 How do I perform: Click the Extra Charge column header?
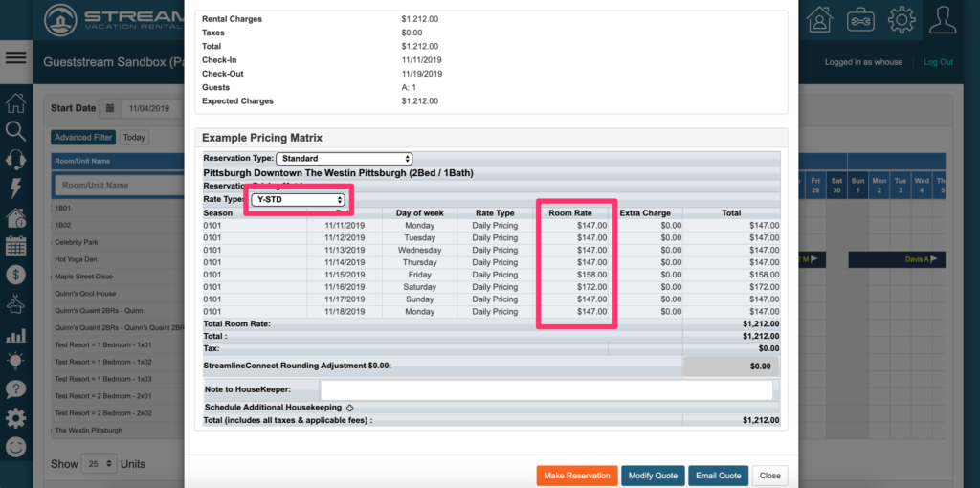click(645, 213)
